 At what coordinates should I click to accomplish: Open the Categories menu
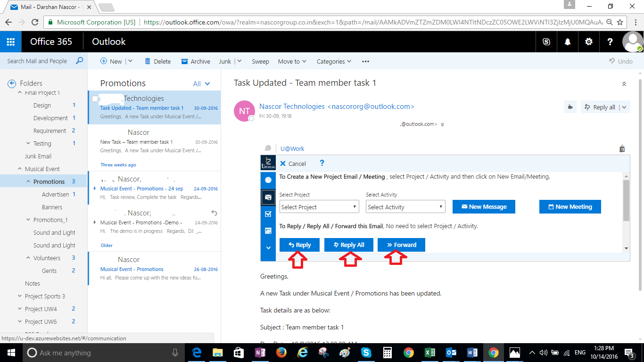click(334, 61)
